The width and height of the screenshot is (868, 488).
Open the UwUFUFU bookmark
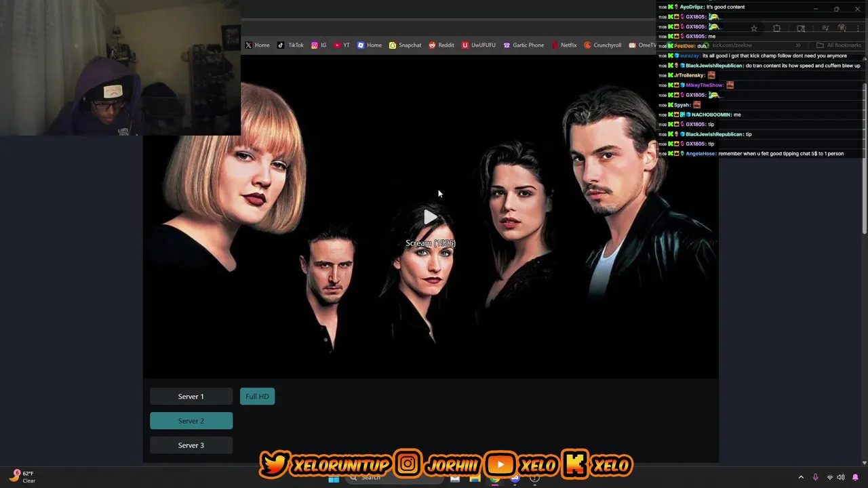click(479, 45)
